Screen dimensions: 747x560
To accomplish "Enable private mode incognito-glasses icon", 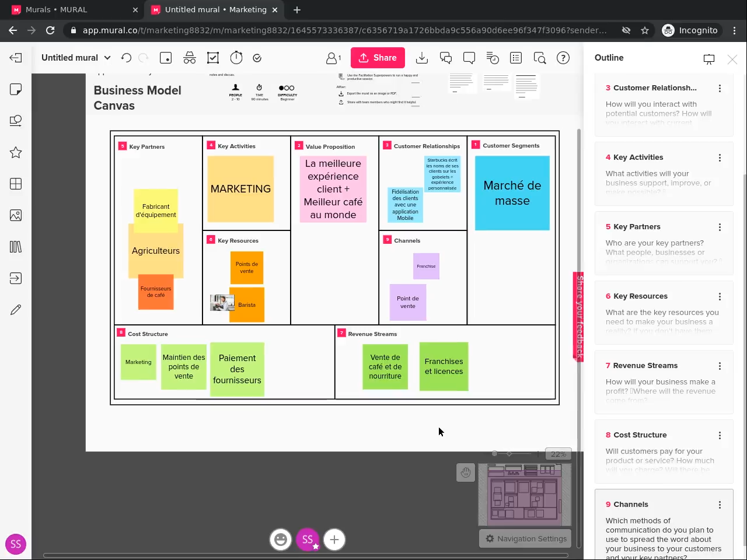I will (x=190, y=58).
